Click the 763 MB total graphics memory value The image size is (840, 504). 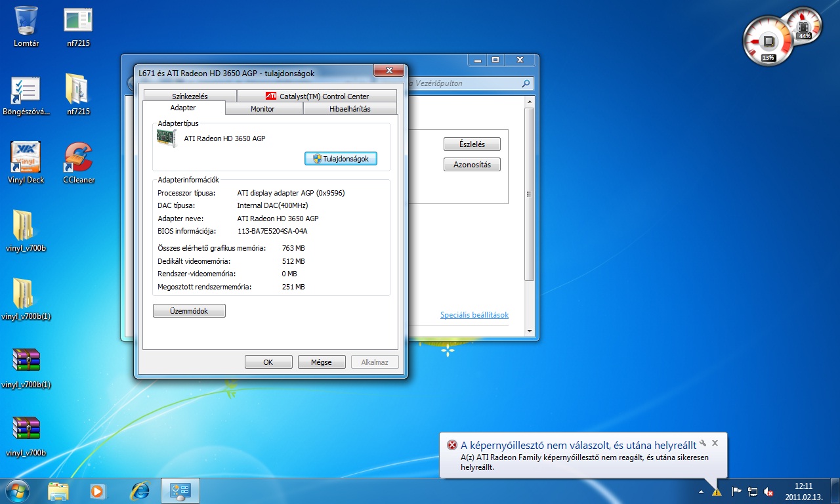293,248
